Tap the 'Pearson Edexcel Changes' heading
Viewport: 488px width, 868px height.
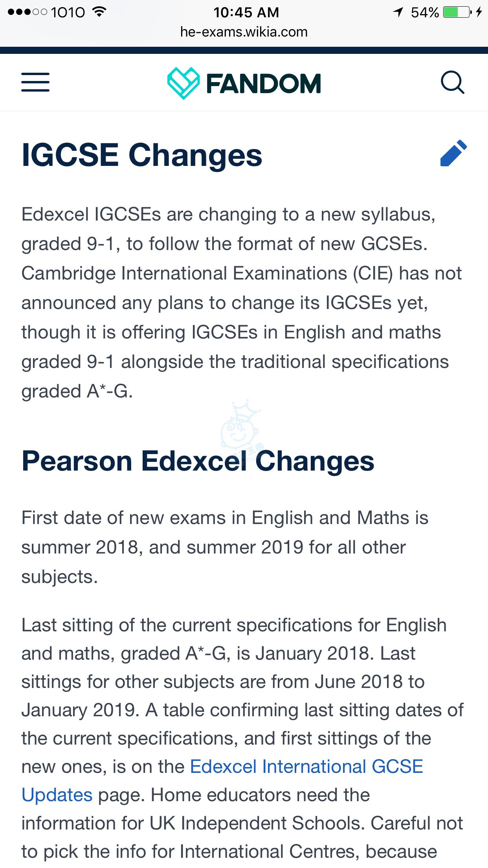click(x=198, y=461)
